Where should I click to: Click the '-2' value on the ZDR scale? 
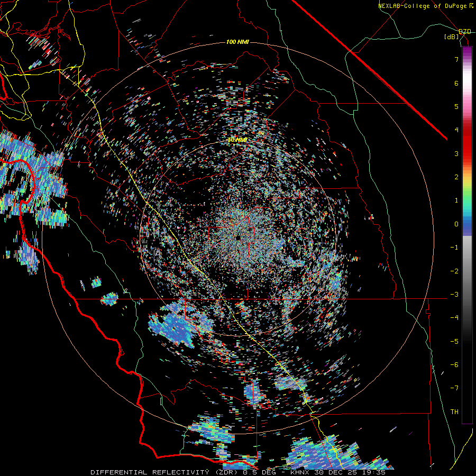coord(454,271)
